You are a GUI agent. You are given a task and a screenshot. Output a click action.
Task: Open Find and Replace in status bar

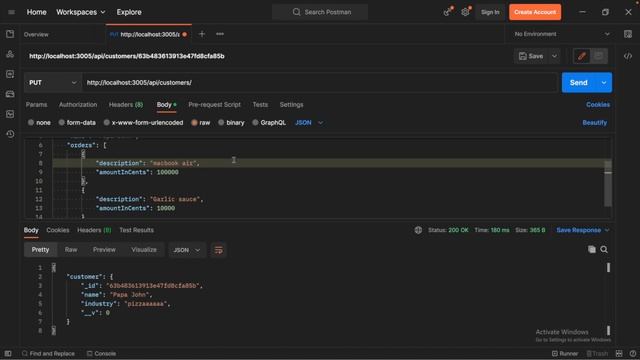pyautogui.click(x=48, y=353)
